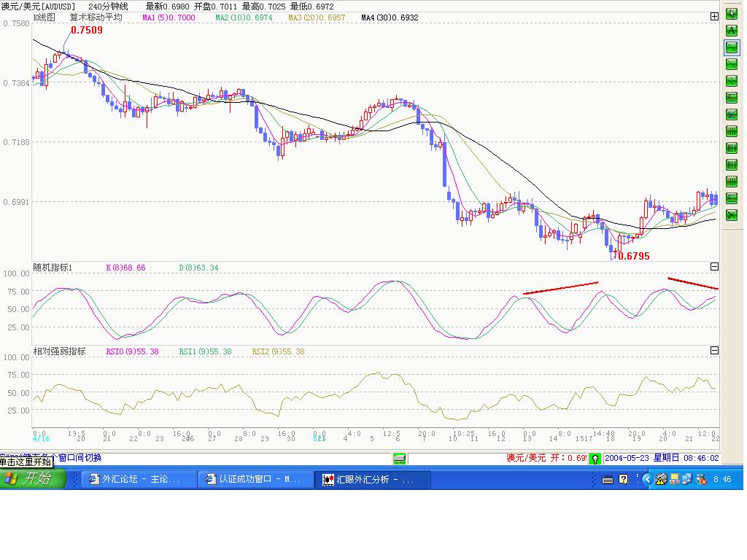Click the delete drawing X tool
The width and height of the screenshot is (747, 560).
point(731,214)
